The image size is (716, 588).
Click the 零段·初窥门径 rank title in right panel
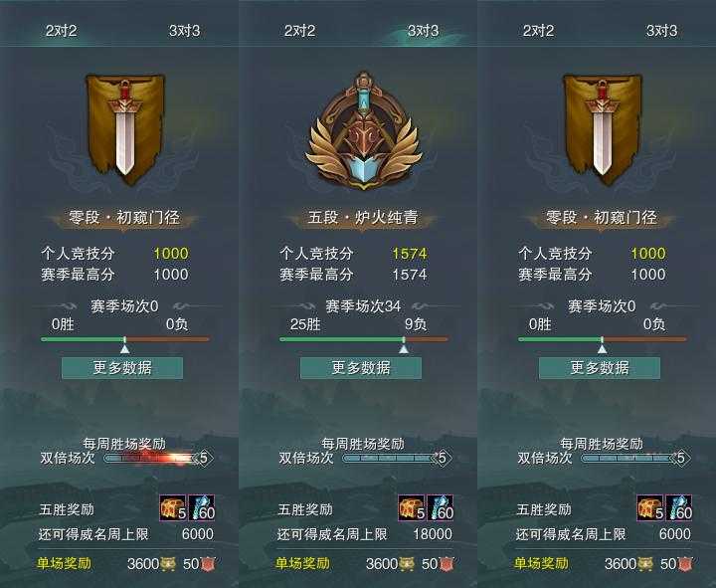(602, 218)
